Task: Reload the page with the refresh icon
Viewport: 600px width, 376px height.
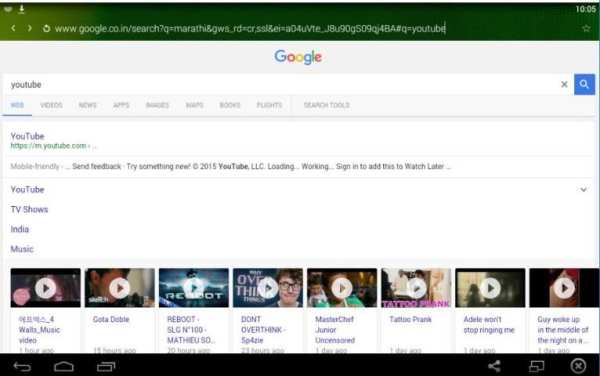Action: click(x=46, y=28)
